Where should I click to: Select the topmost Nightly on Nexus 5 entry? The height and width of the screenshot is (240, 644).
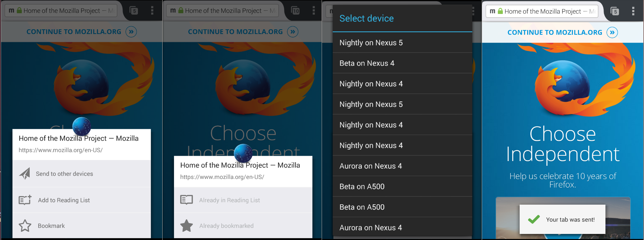click(x=371, y=43)
